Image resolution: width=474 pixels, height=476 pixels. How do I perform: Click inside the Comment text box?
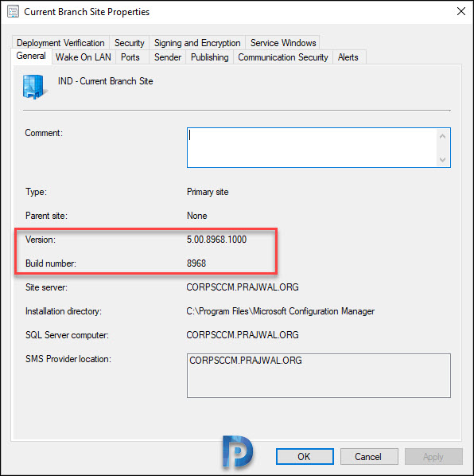click(x=313, y=147)
